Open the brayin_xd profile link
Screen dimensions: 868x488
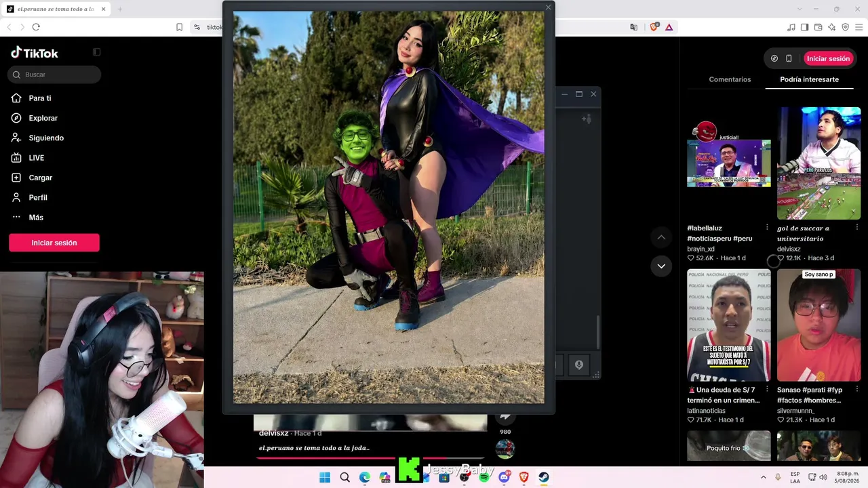[x=701, y=249]
